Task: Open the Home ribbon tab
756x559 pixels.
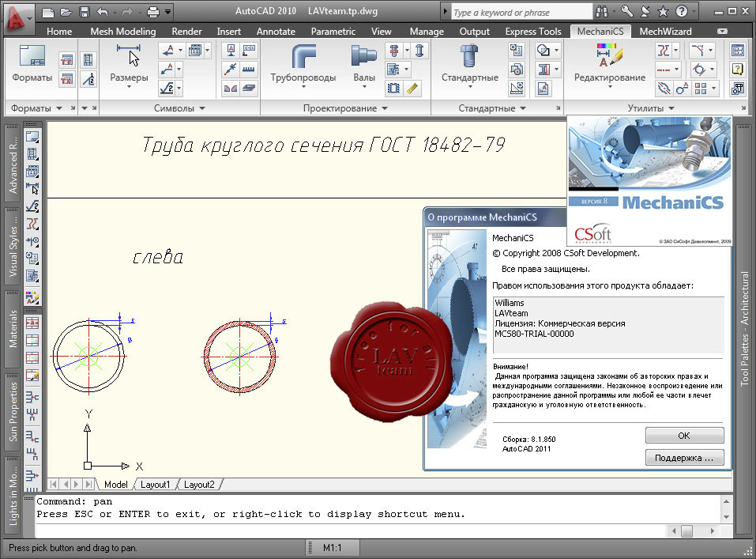Action: [x=59, y=32]
